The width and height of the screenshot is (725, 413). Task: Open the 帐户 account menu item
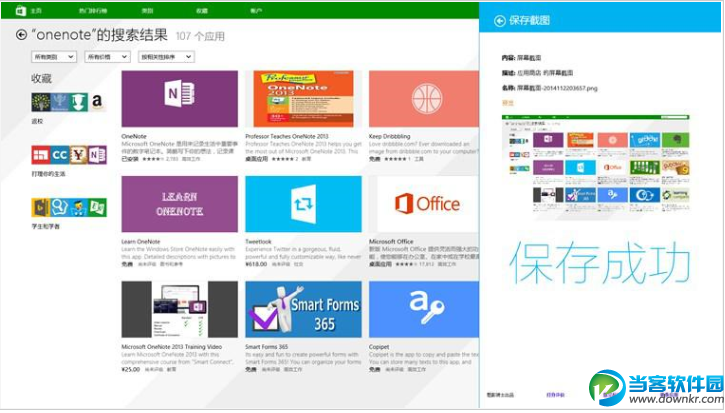[x=256, y=11]
